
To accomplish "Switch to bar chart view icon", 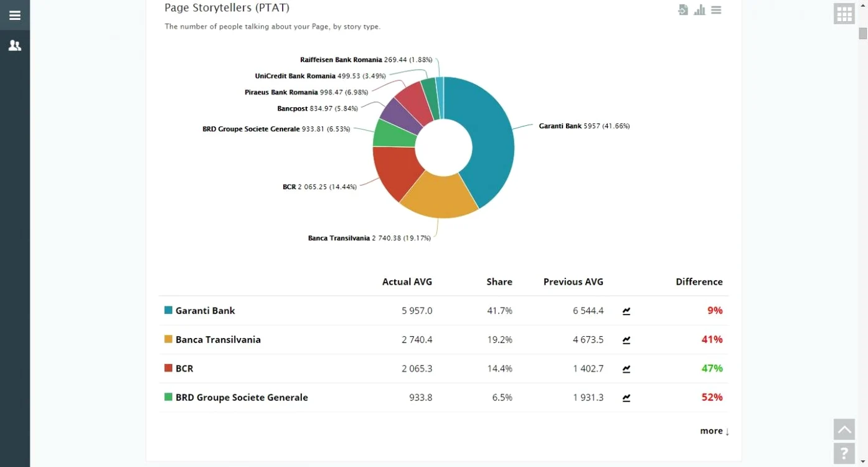I will [x=700, y=10].
